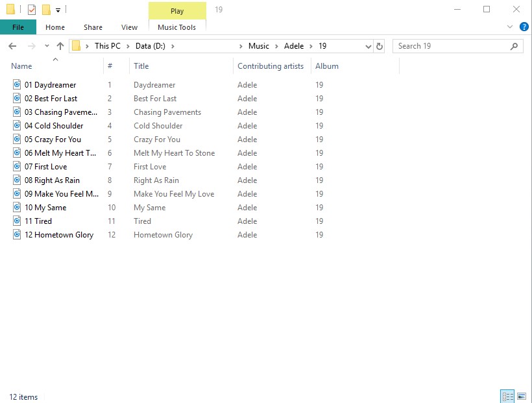Expand the ribbon with the chevron

tap(509, 27)
